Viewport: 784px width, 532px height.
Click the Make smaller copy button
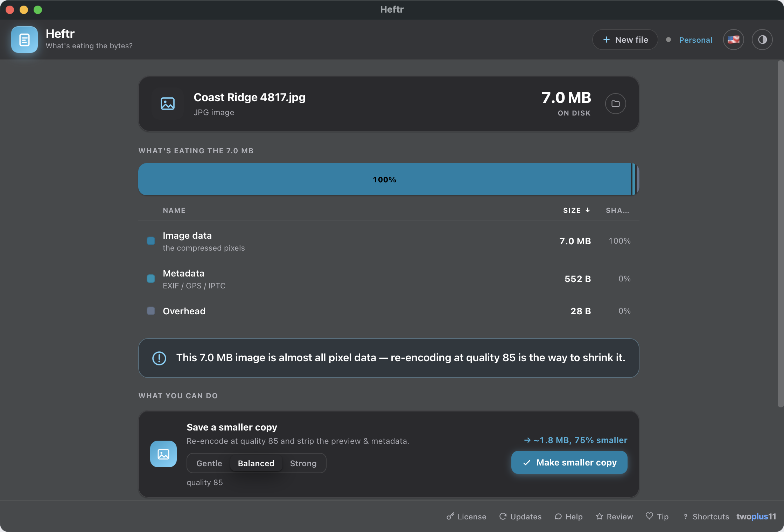(569, 462)
